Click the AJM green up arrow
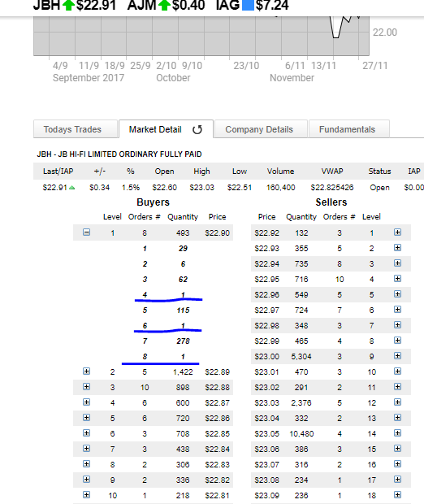 164,5
